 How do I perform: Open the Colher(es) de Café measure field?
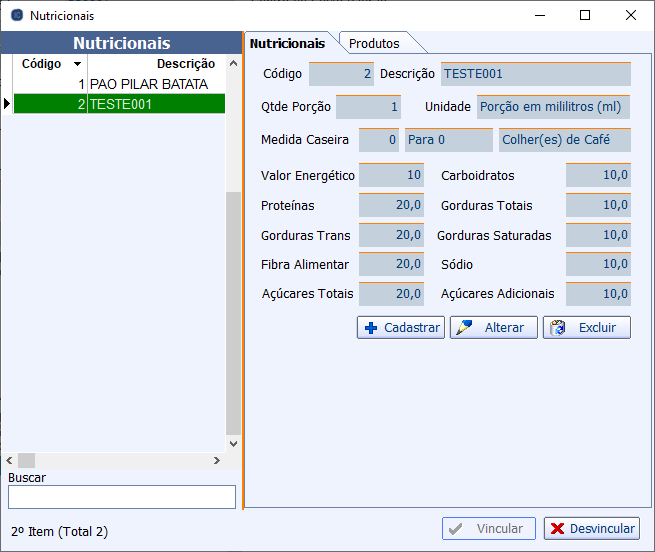(x=564, y=140)
